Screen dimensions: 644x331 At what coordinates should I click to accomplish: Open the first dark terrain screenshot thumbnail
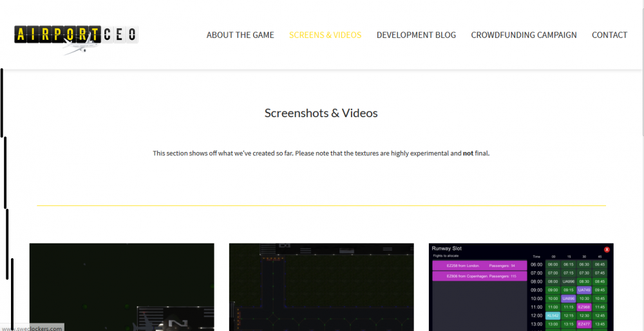pyautogui.click(x=122, y=287)
